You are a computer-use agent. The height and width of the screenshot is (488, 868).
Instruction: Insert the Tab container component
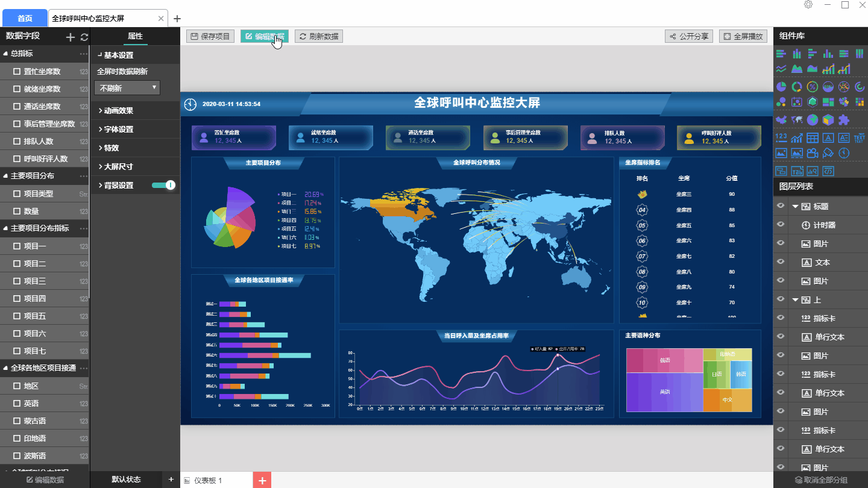(797, 170)
